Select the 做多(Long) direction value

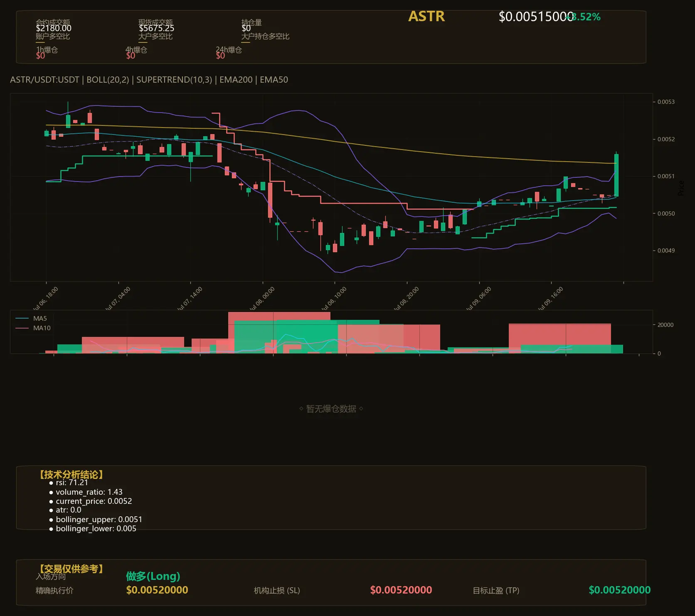click(153, 576)
